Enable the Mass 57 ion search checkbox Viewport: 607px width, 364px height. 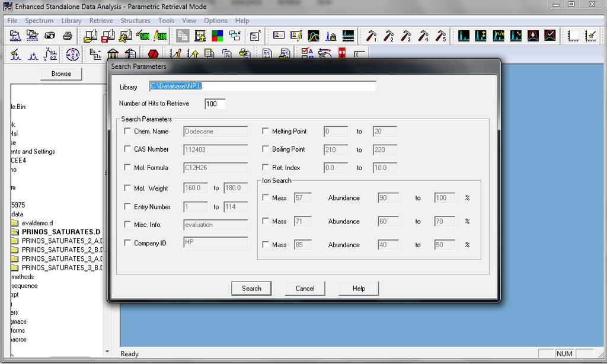coord(265,197)
